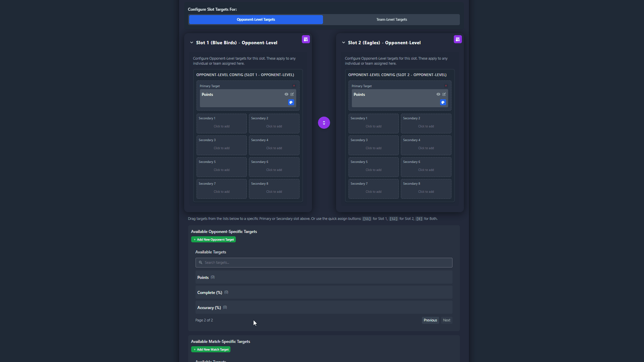Click 'Available Match-Specific Targets' heading
The height and width of the screenshot is (362, 644).
coord(220,342)
